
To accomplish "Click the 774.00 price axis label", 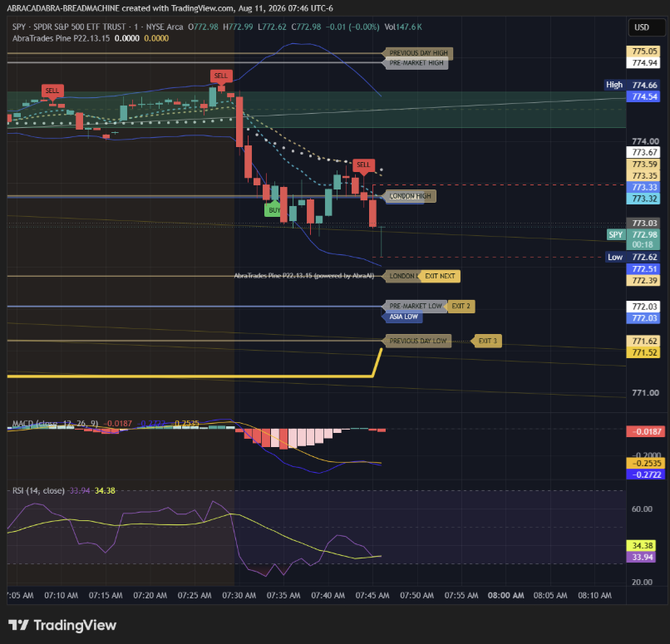I will coord(645,141).
